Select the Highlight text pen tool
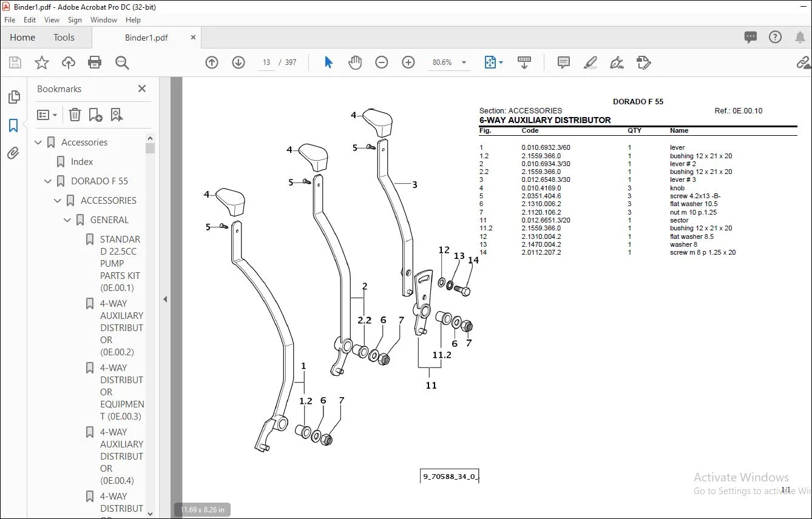 (590, 62)
